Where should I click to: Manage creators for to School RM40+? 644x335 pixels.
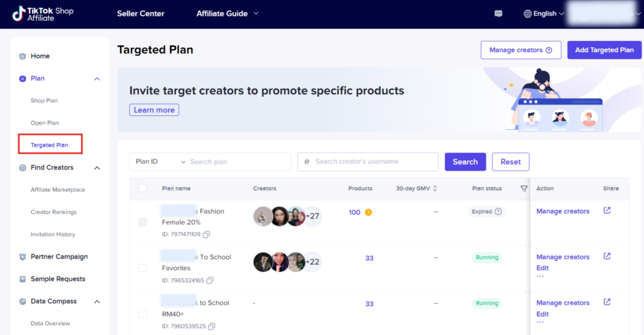tap(563, 303)
